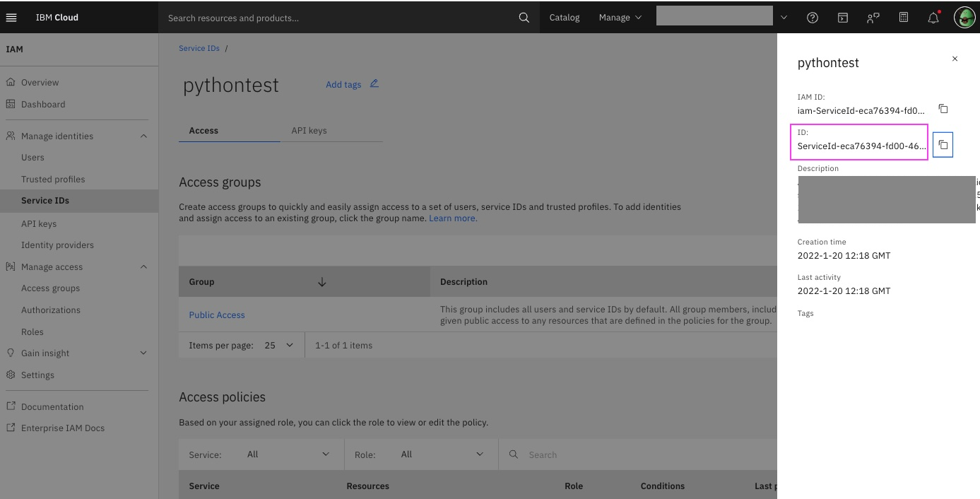This screenshot has width=980, height=499.
Task: Click the Dashboard icon in sidebar
Action: pos(11,104)
